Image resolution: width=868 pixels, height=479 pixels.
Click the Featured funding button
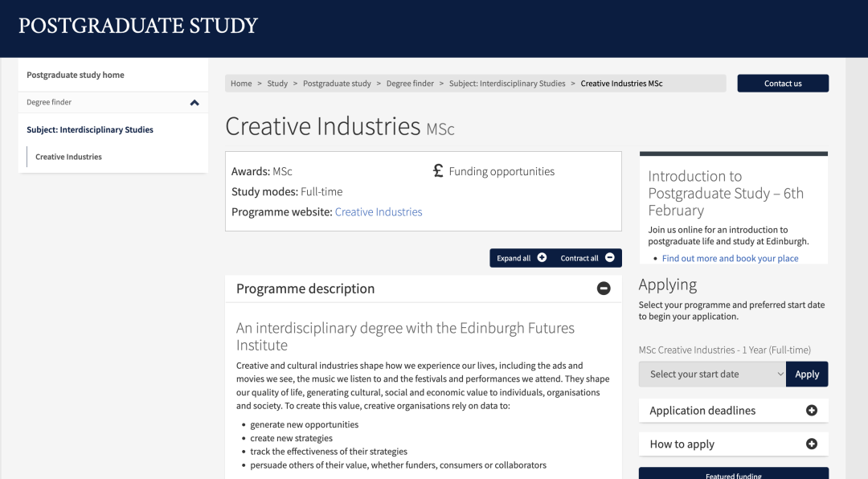point(733,474)
